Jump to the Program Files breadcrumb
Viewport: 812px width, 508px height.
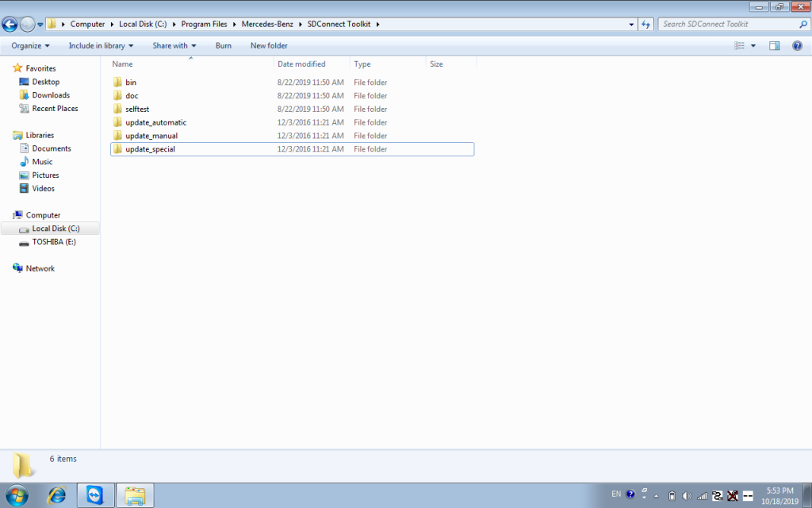(x=204, y=24)
